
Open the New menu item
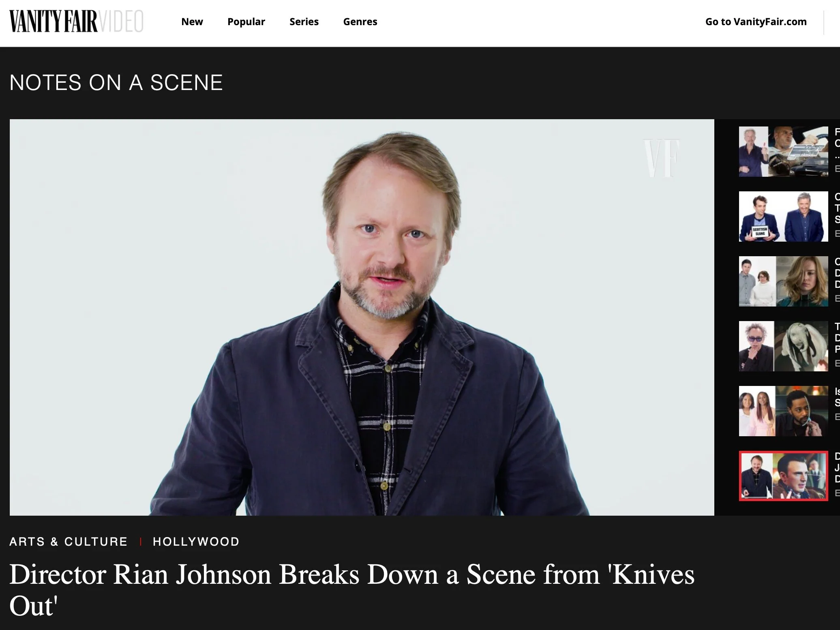(x=192, y=22)
